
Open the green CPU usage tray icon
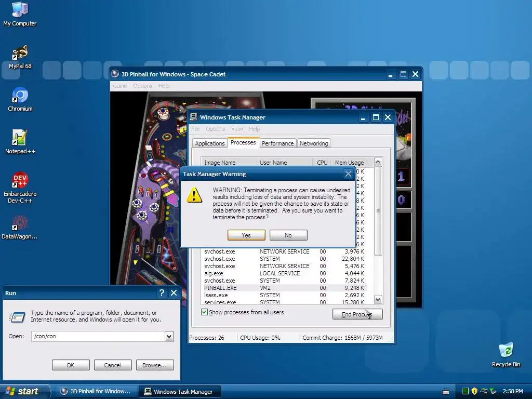click(x=465, y=391)
